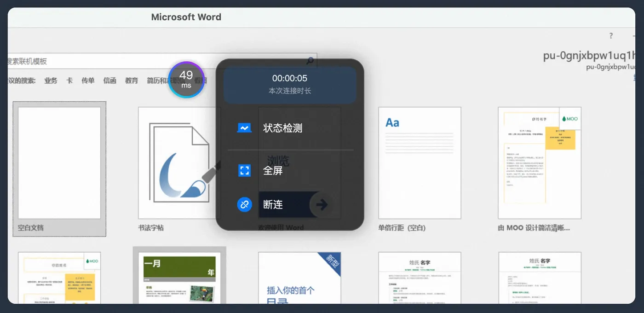644x313 pixels.
Task: Click the full-screen icon beside 全屏
Action: point(244,170)
